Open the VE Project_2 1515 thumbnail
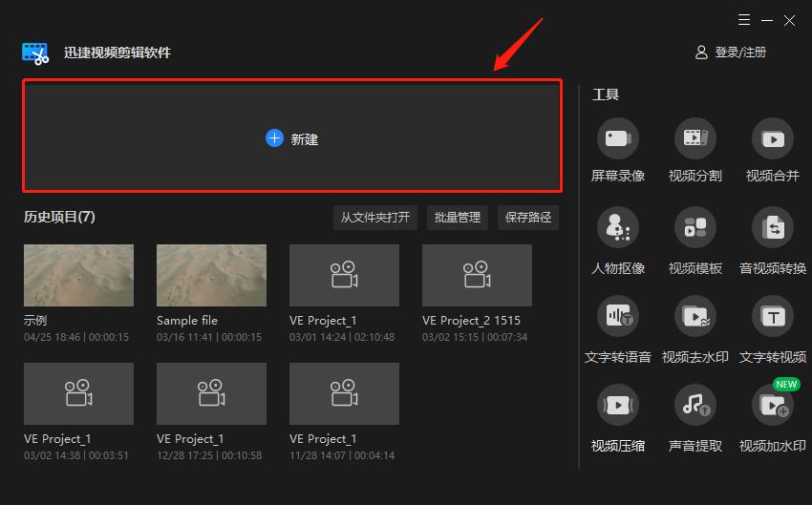This screenshot has width=812, height=505. [x=477, y=275]
